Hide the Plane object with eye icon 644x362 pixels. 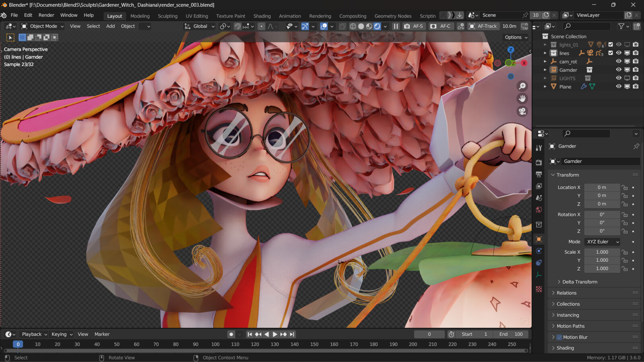pyautogui.click(x=619, y=86)
